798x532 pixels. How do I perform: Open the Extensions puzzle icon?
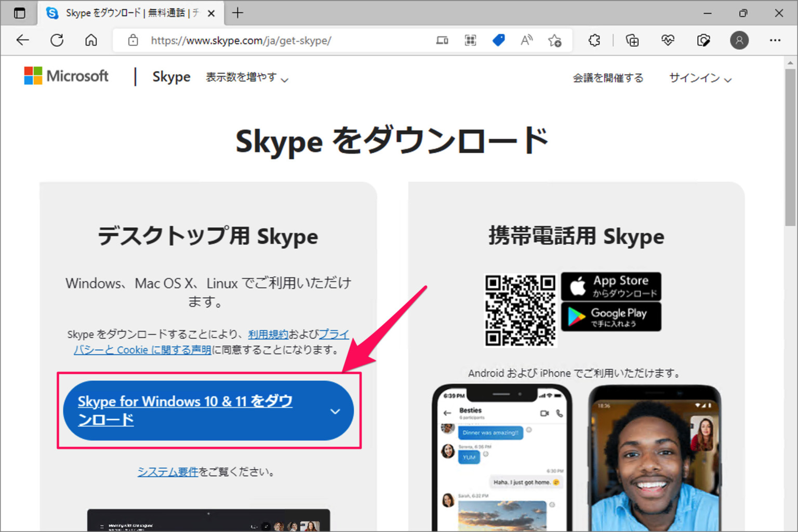(x=594, y=40)
